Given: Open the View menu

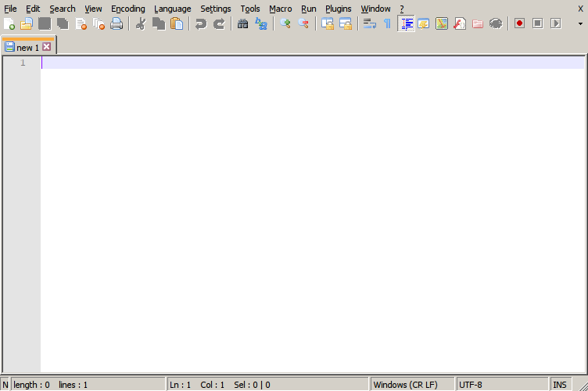Looking at the screenshot, I should (93, 9).
